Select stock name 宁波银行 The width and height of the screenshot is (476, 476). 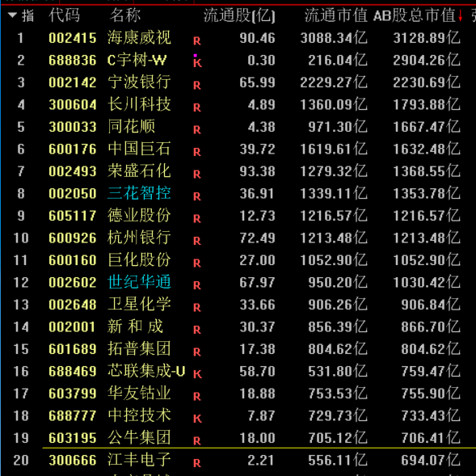point(139,82)
